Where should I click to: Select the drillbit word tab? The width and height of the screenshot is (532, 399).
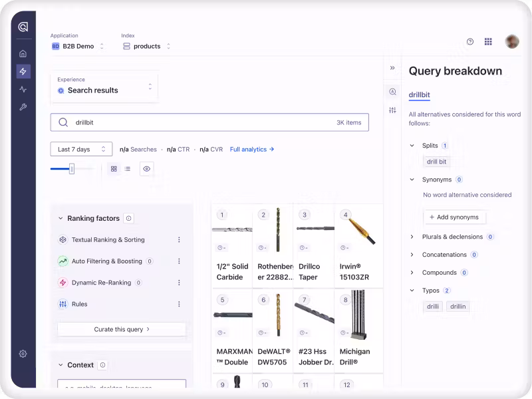(x=419, y=95)
